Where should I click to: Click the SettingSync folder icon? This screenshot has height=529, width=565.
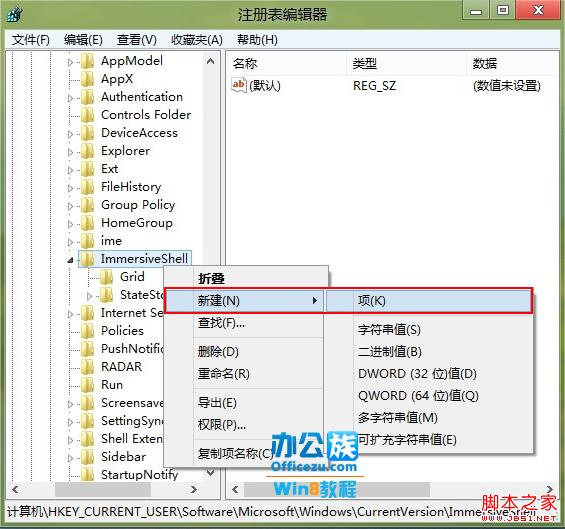(88, 421)
